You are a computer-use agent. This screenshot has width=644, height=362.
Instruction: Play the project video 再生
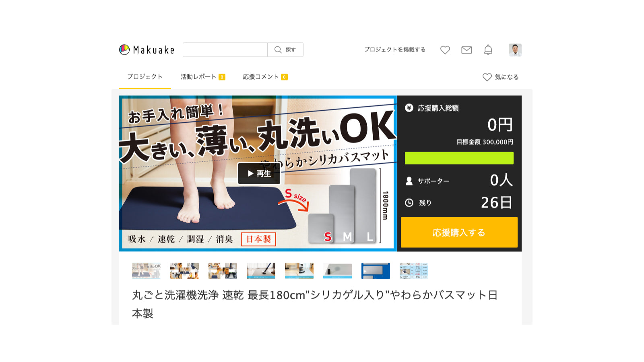click(259, 173)
